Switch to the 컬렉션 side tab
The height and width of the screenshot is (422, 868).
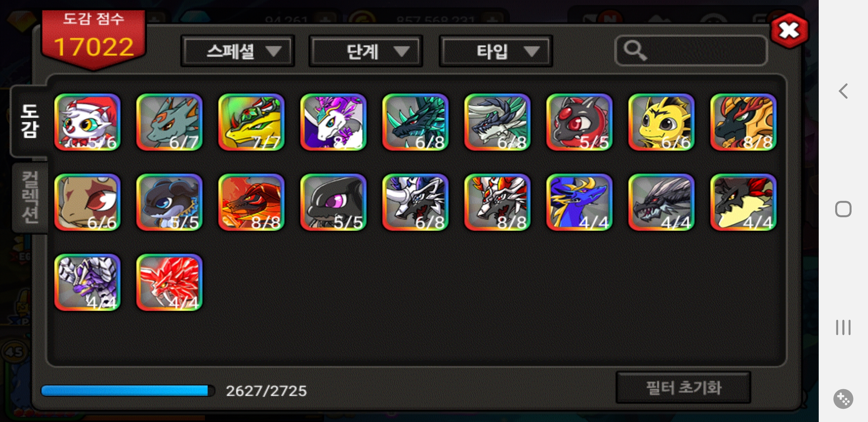[x=30, y=197]
